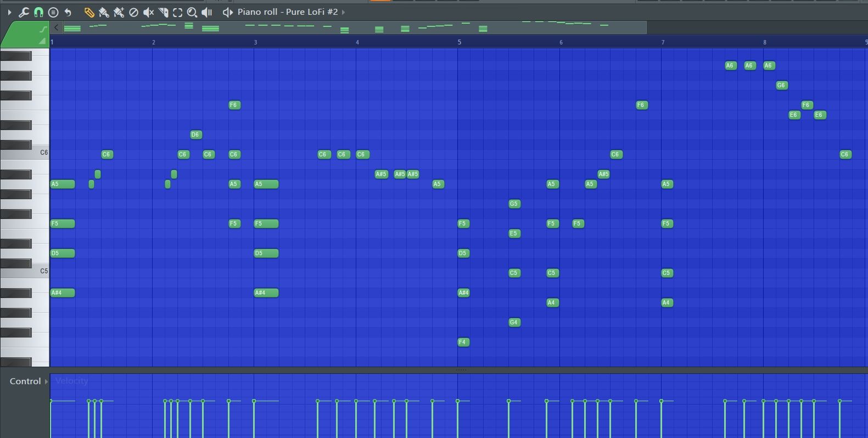Select the G6 note in bar 8
Image resolution: width=868 pixels, height=438 pixels.
click(x=782, y=85)
